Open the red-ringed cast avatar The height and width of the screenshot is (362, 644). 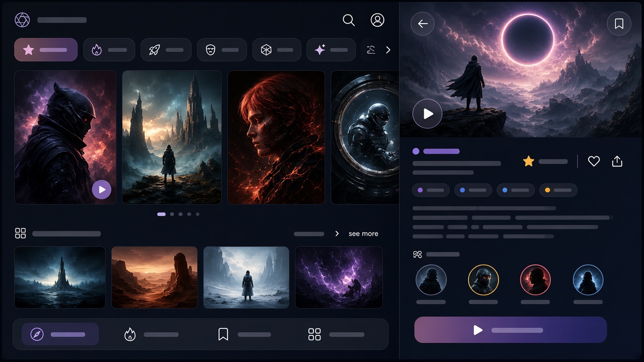(535, 280)
